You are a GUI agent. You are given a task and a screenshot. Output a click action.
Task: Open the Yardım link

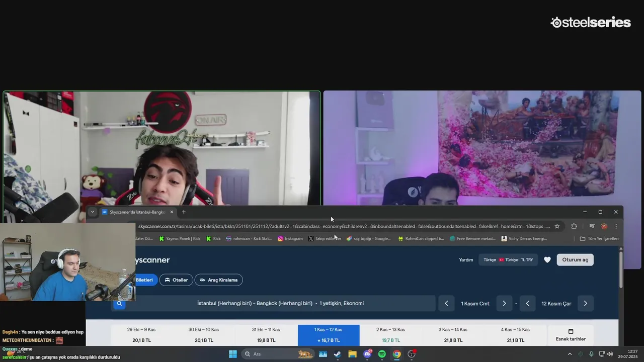click(x=466, y=260)
